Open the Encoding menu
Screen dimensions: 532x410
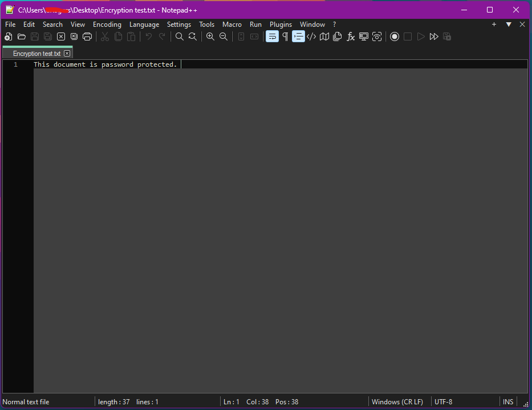pos(107,25)
